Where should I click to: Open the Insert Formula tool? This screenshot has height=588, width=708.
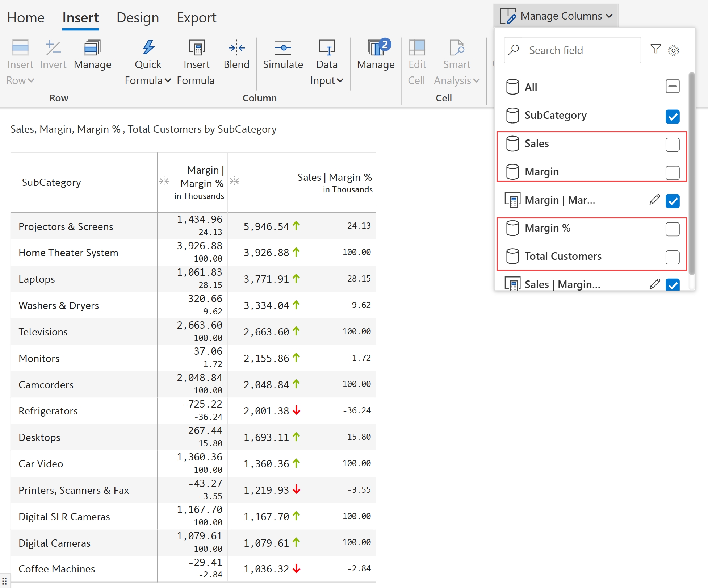(x=196, y=47)
